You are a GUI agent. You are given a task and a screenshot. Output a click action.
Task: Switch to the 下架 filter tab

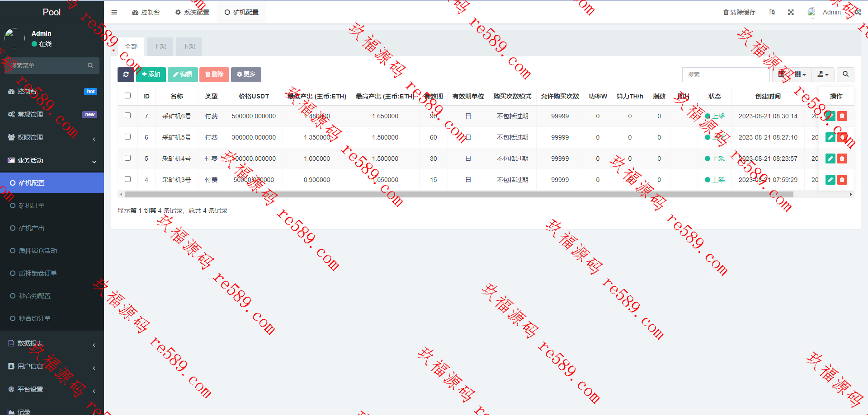pos(189,47)
